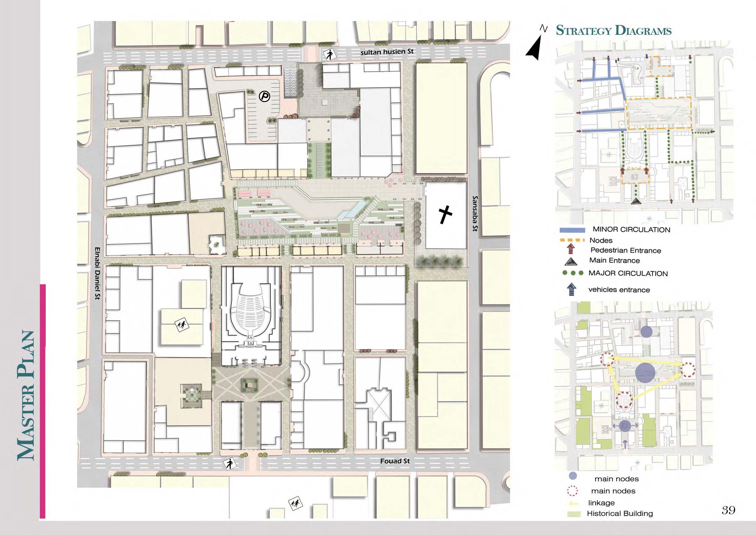Click the parking P symbol
The image size is (756, 535).
click(264, 96)
